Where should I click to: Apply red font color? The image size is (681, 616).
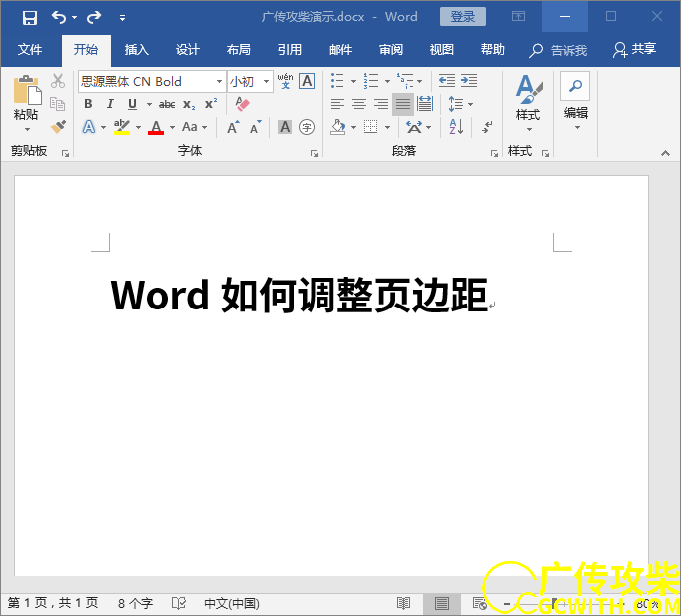coord(156,127)
